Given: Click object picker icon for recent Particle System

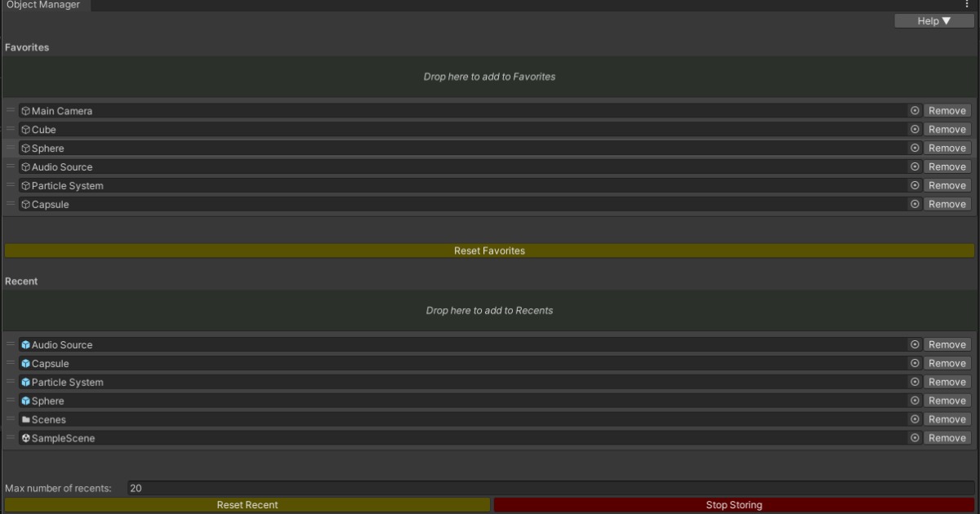Looking at the screenshot, I should (915, 383).
